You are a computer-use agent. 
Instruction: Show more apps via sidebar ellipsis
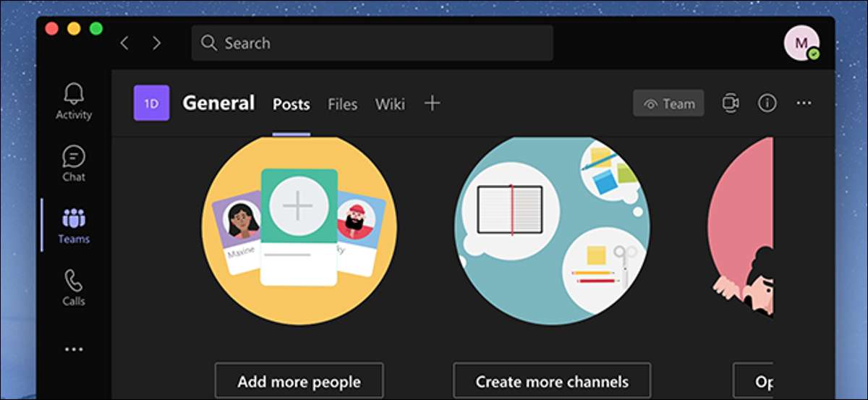(x=74, y=349)
